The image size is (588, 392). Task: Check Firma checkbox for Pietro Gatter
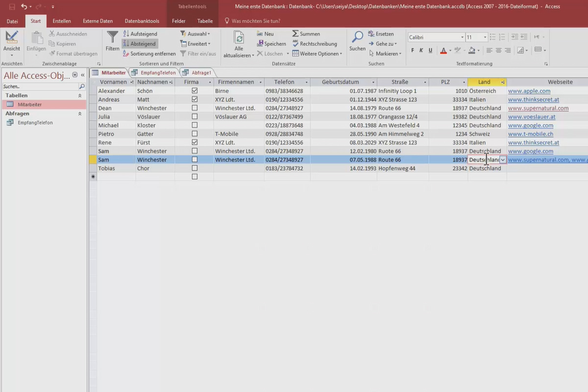pos(195,134)
